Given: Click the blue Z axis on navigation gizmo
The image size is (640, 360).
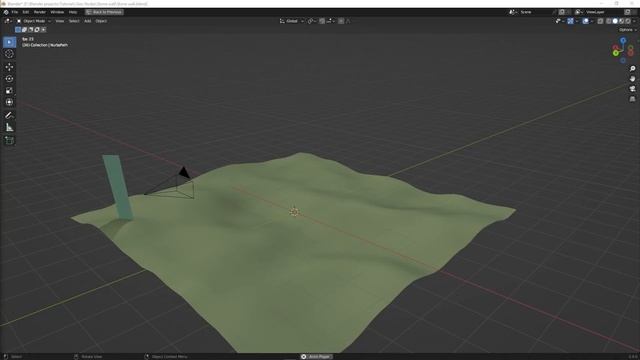Looking at the screenshot, I should click(623, 40).
